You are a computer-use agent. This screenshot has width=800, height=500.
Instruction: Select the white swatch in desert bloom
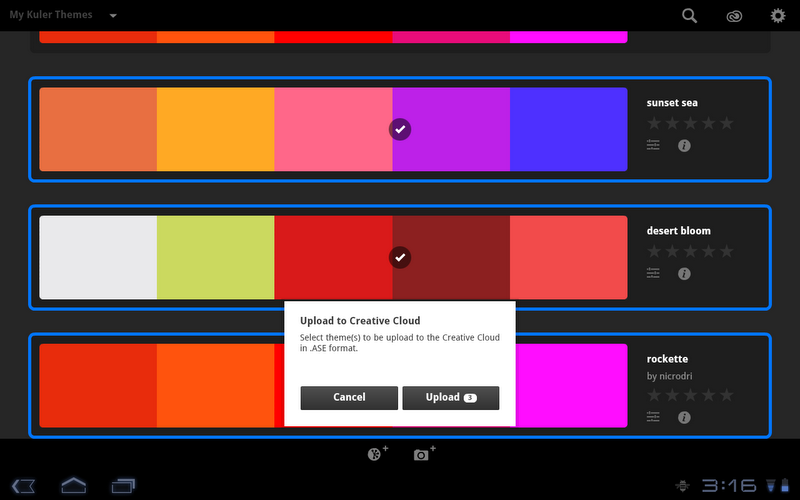[98, 257]
